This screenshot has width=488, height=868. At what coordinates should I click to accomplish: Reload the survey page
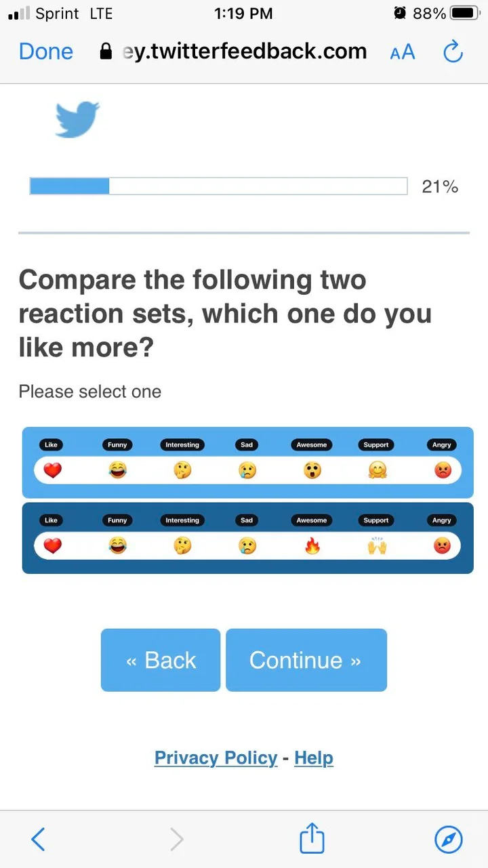[x=453, y=51]
